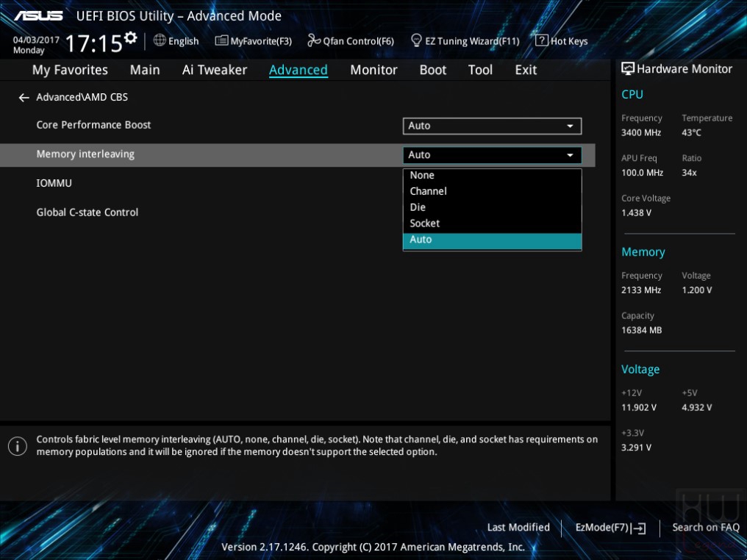
Task: Click +3.3V reading 3.291 V
Action: pos(636,448)
